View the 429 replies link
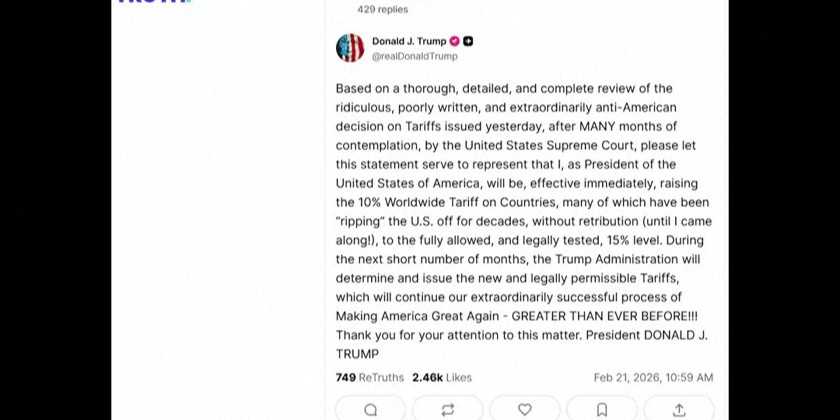 tap(383, 9)
